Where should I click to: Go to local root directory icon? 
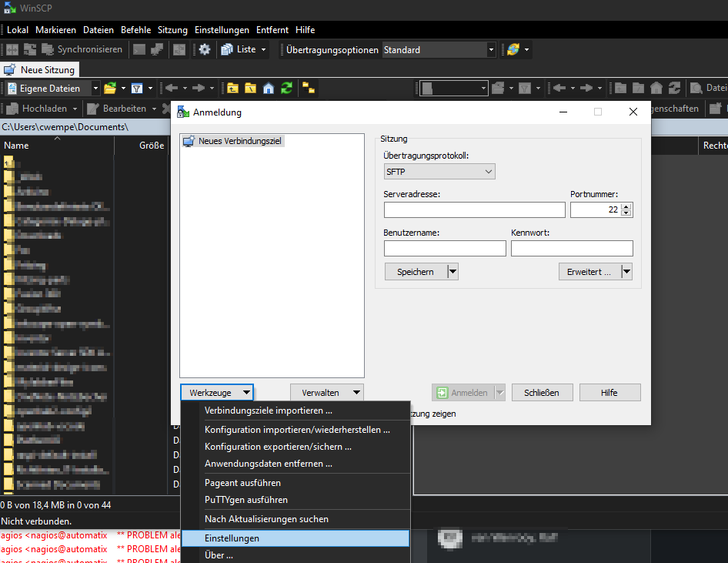coord(251,89)
